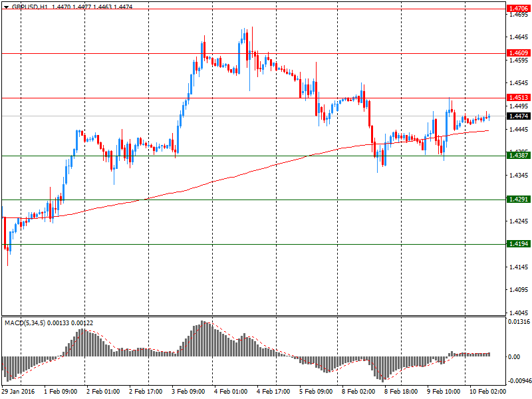Image resolution: width=532 pixels, height=399 pixels.
Task: Click the 2 Feb 17:00 time label
Action: click(146, 392)
